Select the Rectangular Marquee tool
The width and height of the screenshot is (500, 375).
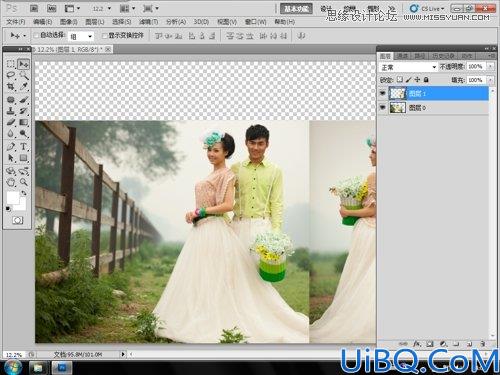pyautogui.click(x=11, y=63)
